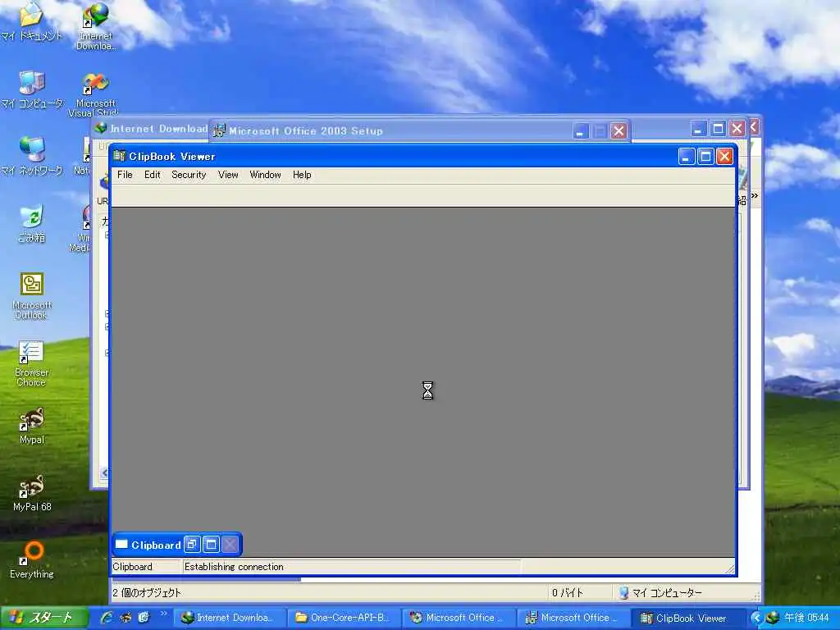This screenshot has height=630, width=840.
Task: Maximize the rear Internet Download window
Action: [x=718, y=129]
